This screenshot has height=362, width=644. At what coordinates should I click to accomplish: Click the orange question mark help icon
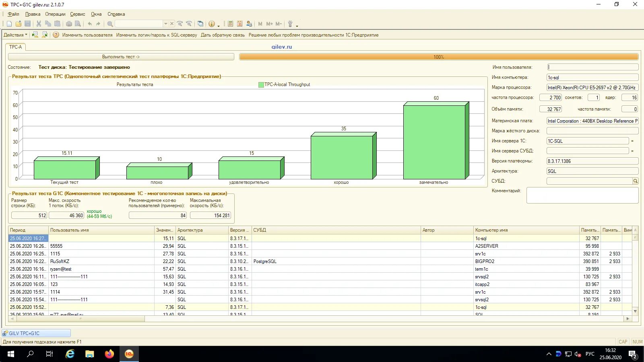click(56, 35)
